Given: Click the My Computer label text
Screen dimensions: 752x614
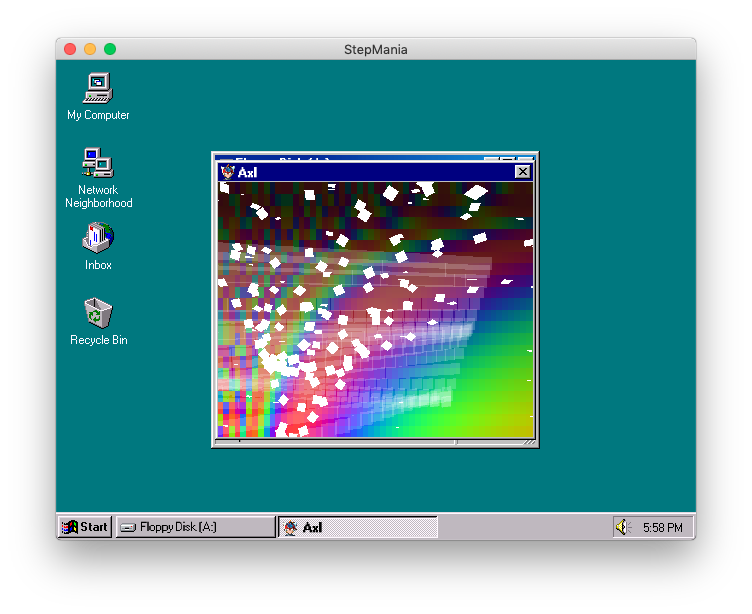Looking at the screenshot, I should [98, 115].
